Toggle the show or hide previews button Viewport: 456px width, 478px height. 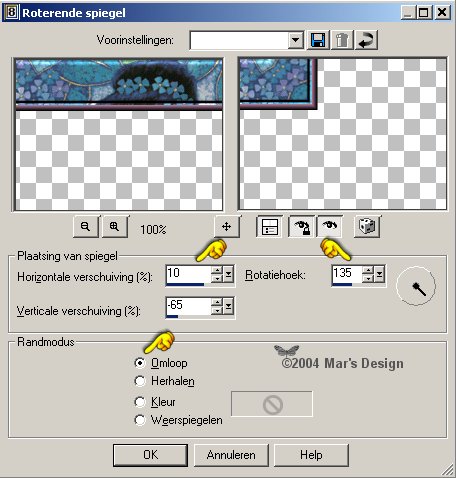tap(269, 227)
